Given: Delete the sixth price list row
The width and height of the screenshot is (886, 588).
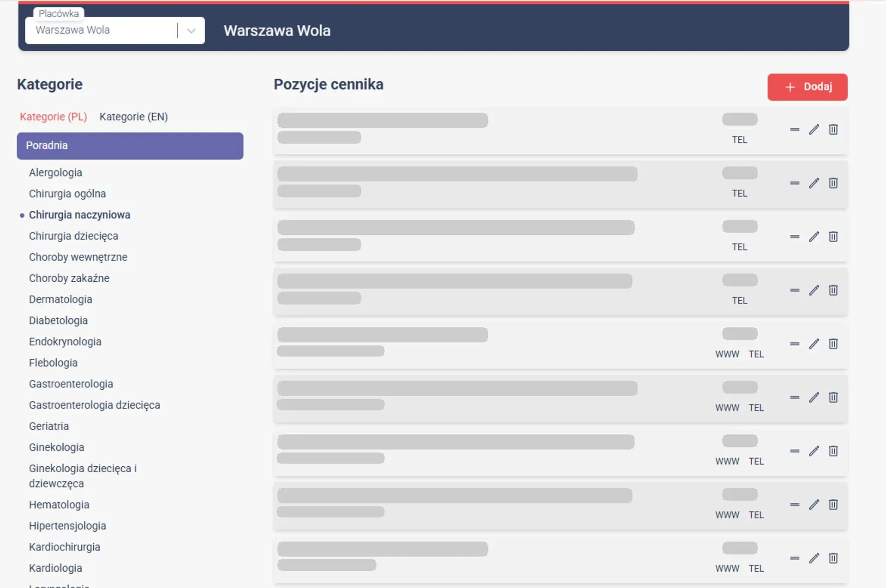Looking at the screenshot, I should 833,397.
